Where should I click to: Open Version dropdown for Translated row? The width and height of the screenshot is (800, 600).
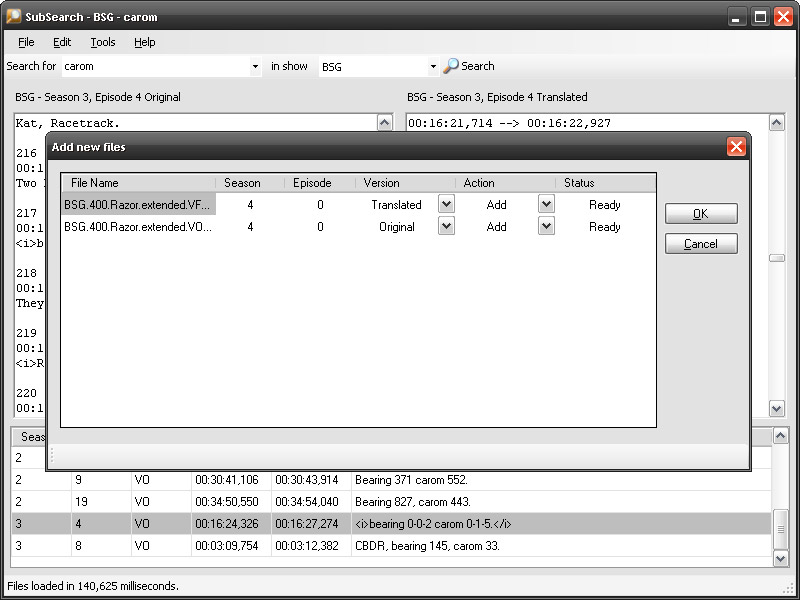[x=446, y=204]
